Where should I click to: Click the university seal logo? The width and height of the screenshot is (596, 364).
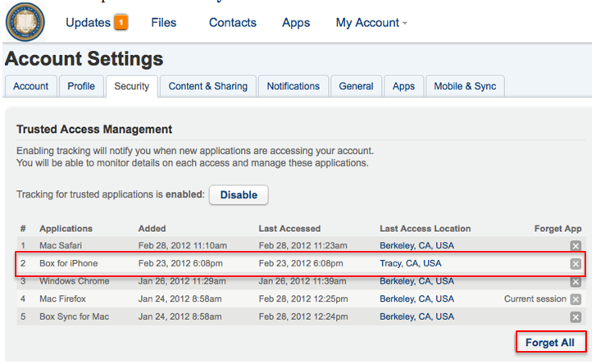coord(25,22)
